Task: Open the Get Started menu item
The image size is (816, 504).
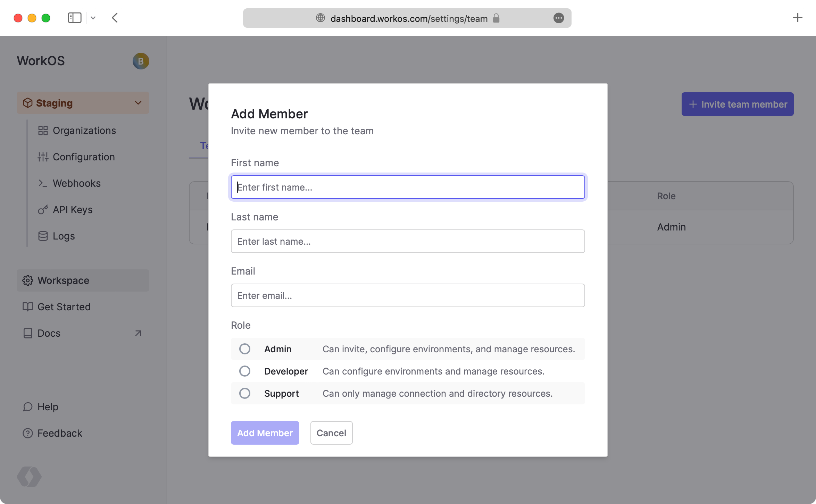Action: [x=64, y=307]
